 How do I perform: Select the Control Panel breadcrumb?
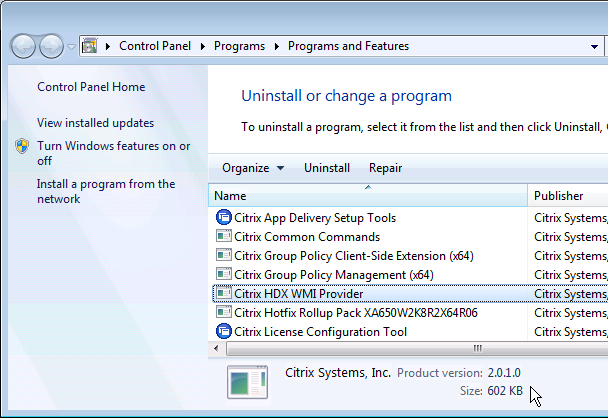coord(155,46)
